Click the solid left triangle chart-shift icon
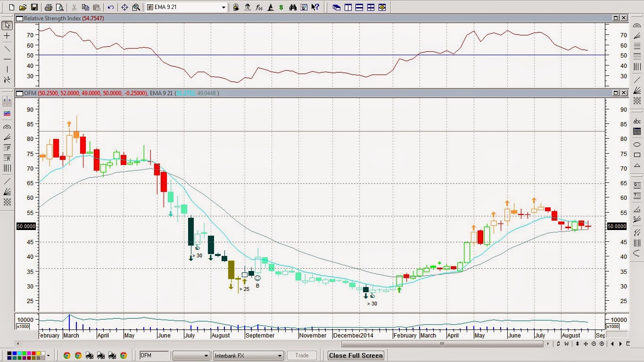This screenshot has height=362, width=644. coord(612,344)
